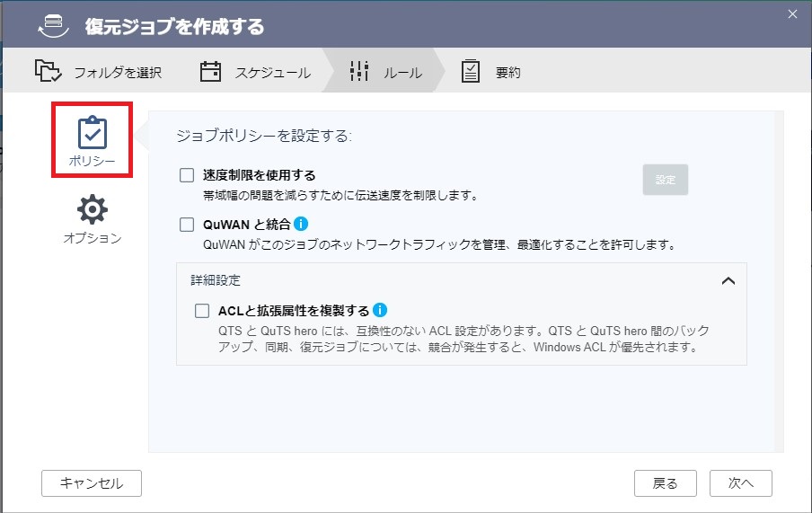Click the QuWAN と統合 info icon
The image size is (812, 513).
click(301, 224)
